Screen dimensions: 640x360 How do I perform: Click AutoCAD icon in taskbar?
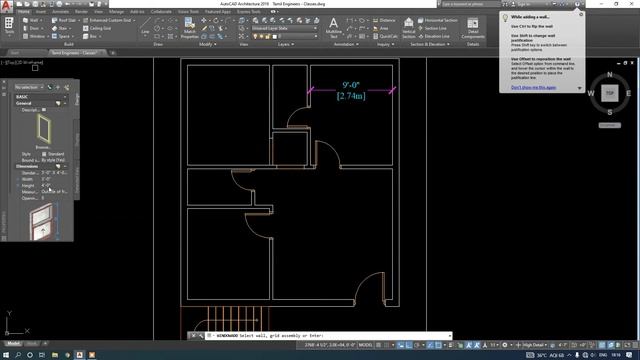tap(79, 355)
